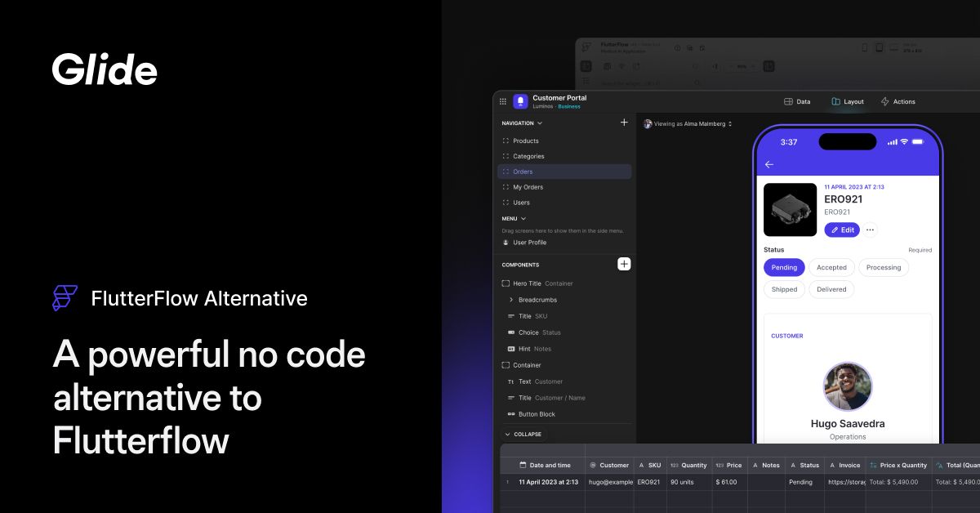
Task: Click the Customer Portal app logo icon
Action: [520, 102]
